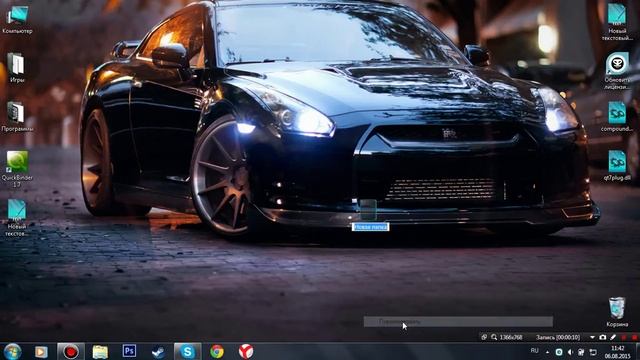
Task: Click the RU language indicator
Action: [x=535, y=351]
